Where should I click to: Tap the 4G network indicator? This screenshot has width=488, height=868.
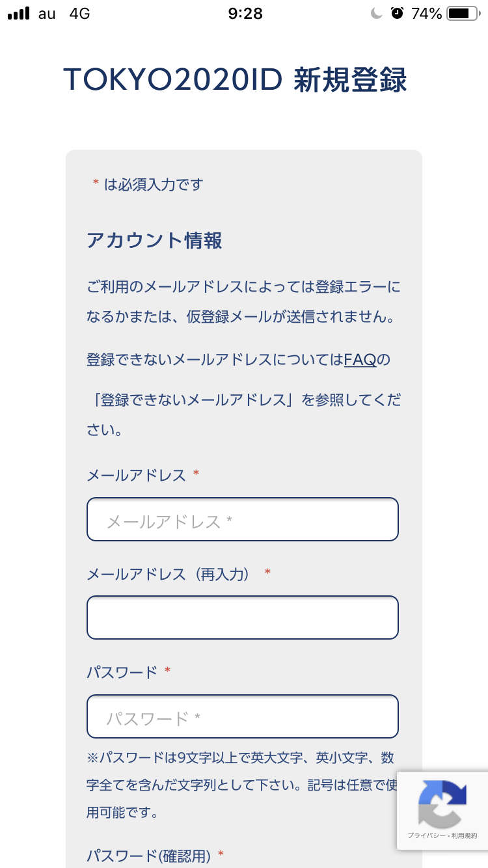[79, 14]
